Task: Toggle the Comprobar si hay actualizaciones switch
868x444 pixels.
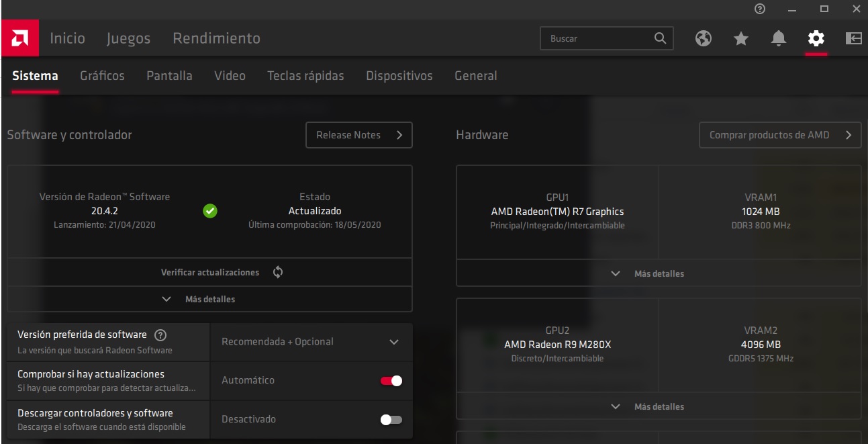Action: click(x=391, y=381)
